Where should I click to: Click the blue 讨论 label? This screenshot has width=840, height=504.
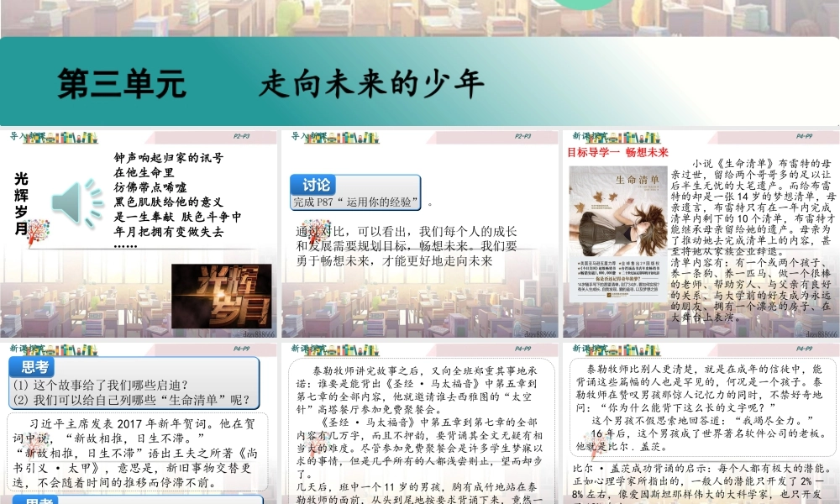pos(316,185)
